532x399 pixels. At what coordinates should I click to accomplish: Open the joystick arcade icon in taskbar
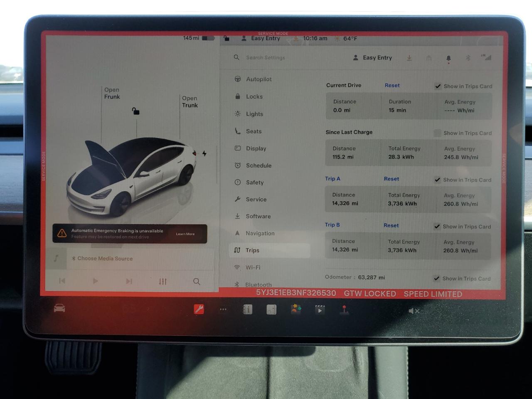344,309
